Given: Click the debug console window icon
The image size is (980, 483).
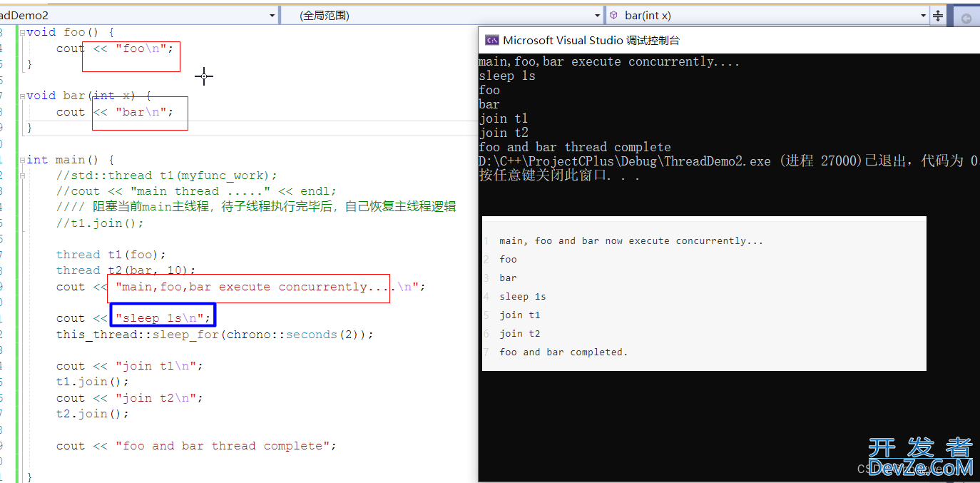Looking at the screenshot, I should 491,41.
